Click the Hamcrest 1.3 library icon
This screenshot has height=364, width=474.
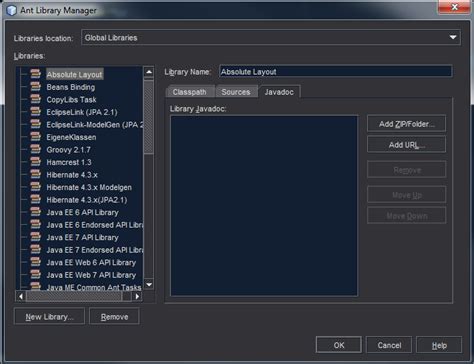(35, 162)
